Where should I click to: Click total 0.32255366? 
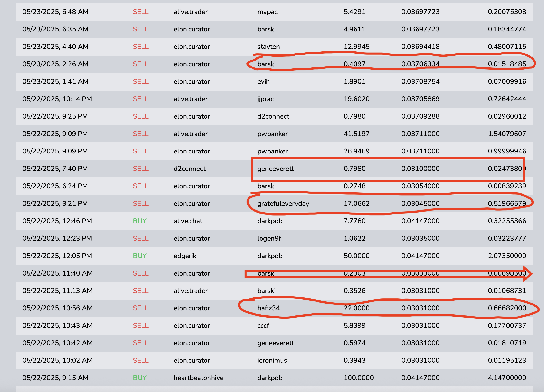[x=507, y=221]
